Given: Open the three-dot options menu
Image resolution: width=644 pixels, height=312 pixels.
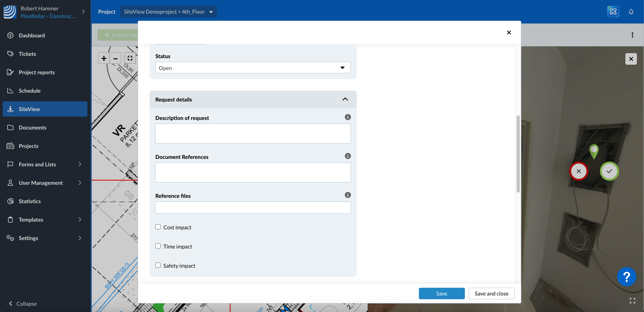Looking at the screenshot, I should coord(632,35).
